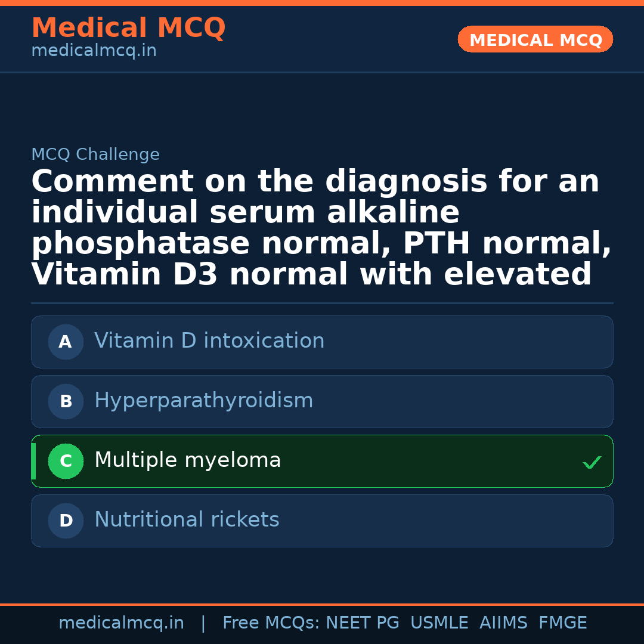Open the Medical MCQ header title
644x644 pixels.
[x=128, y=28]
